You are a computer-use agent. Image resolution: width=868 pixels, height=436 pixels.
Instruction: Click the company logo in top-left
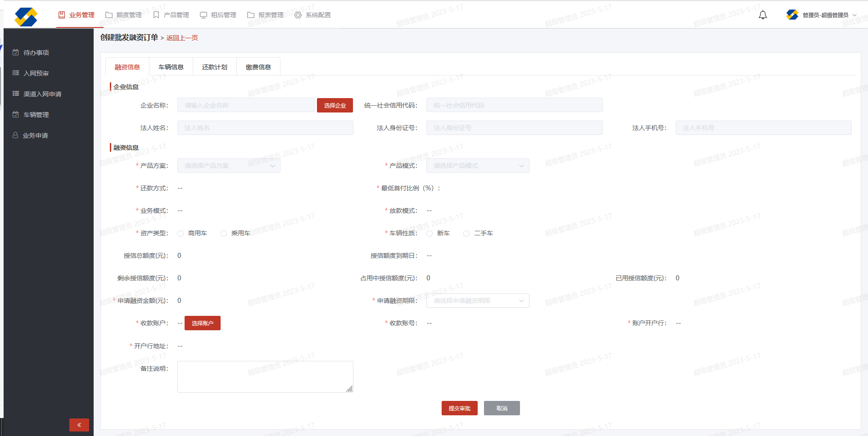[x=26, y=17]
